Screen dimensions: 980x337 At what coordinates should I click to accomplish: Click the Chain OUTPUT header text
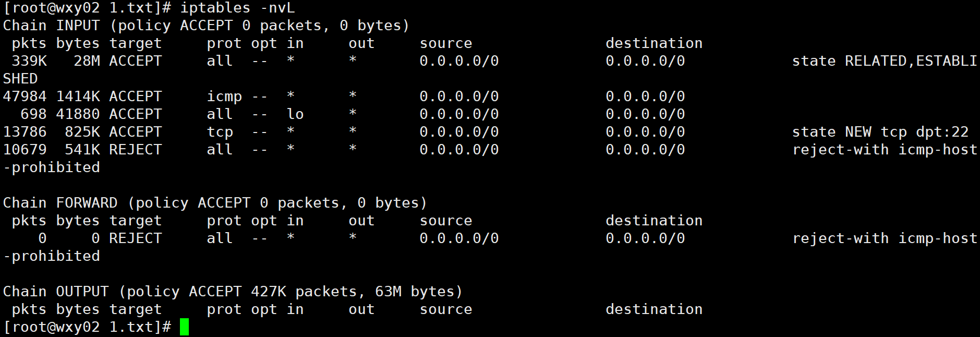click(56, 292)
